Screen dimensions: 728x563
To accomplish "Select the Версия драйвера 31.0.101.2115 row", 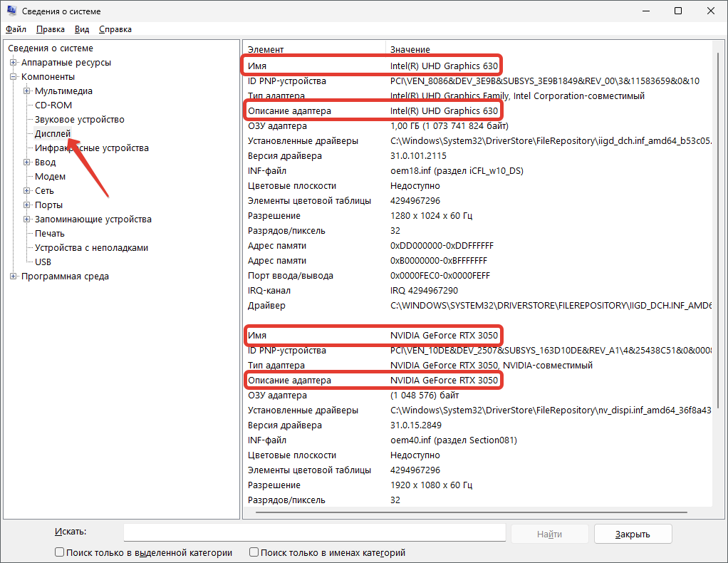I will [478, 155].
